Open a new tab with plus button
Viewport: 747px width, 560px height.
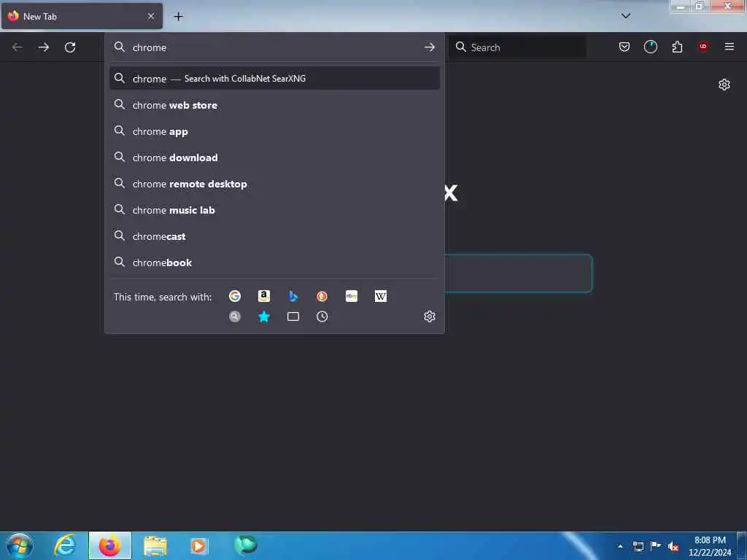point(178,17)
